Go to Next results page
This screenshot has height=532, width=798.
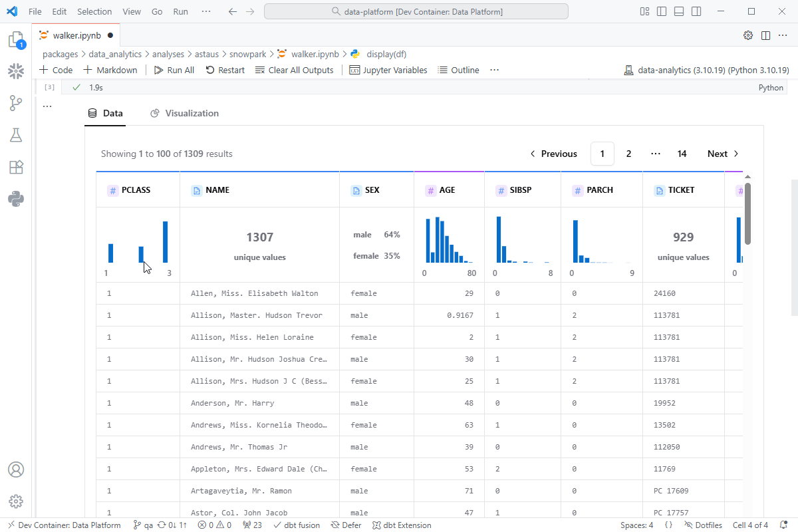point(723,154)
